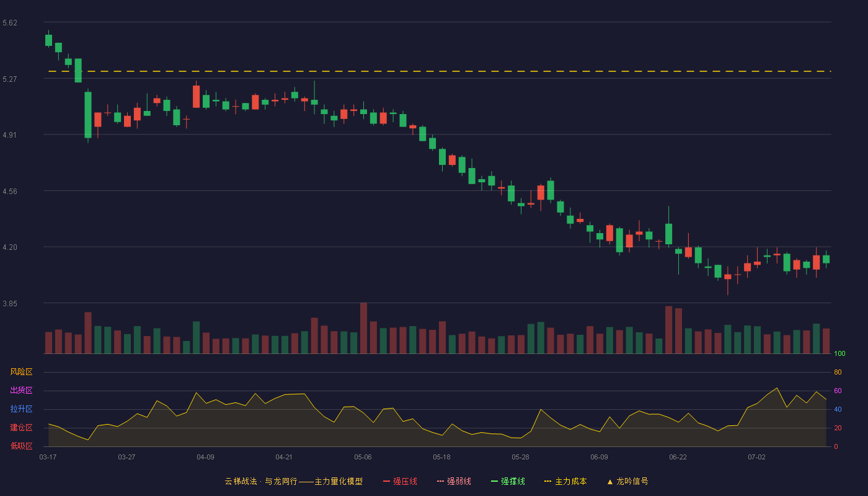Click the 03-17 date label
This screenshot has width=868, height=496.
coord(48,457)
